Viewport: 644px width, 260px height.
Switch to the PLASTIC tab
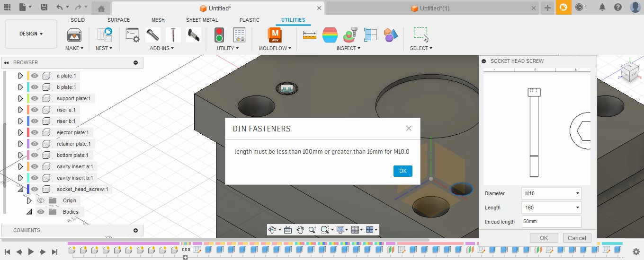(x=250, y=20)
